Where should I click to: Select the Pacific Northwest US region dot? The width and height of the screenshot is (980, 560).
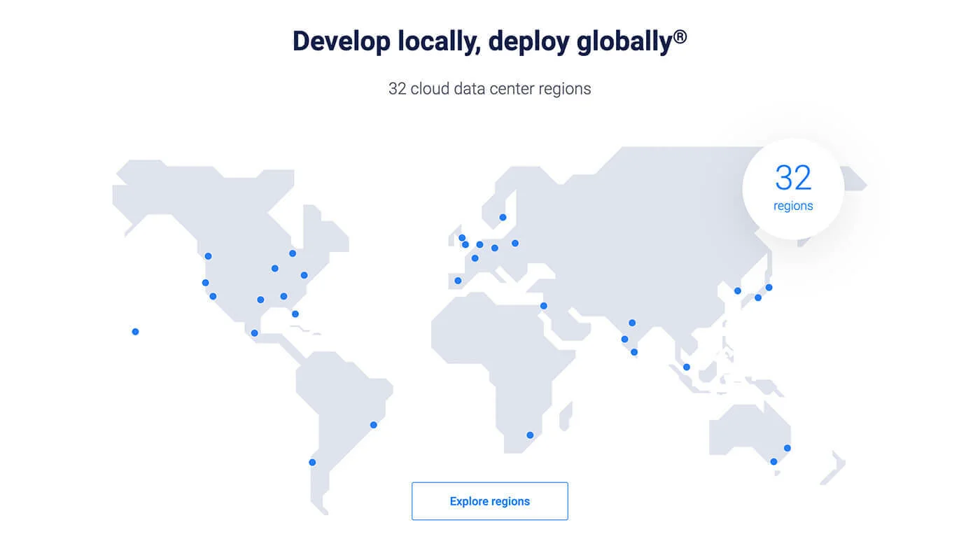(208, 256)
